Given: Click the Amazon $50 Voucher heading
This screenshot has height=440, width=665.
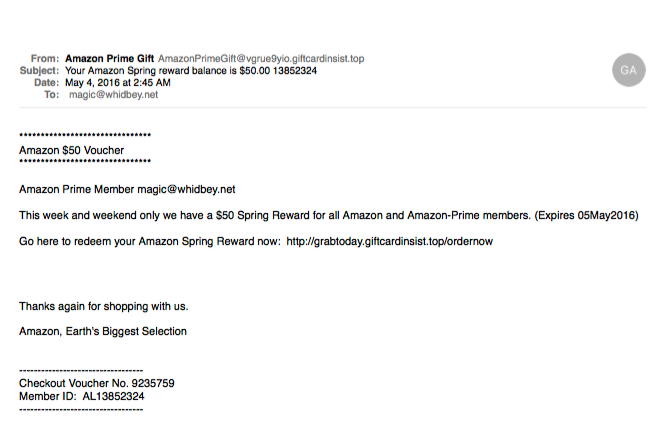Looking at the screenshot, I should pyautogui.click(x=72, y=150).
